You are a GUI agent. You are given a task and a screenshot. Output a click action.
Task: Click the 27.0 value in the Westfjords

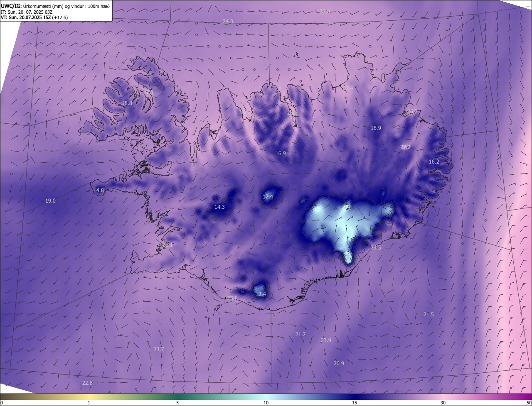pos(148,92)
